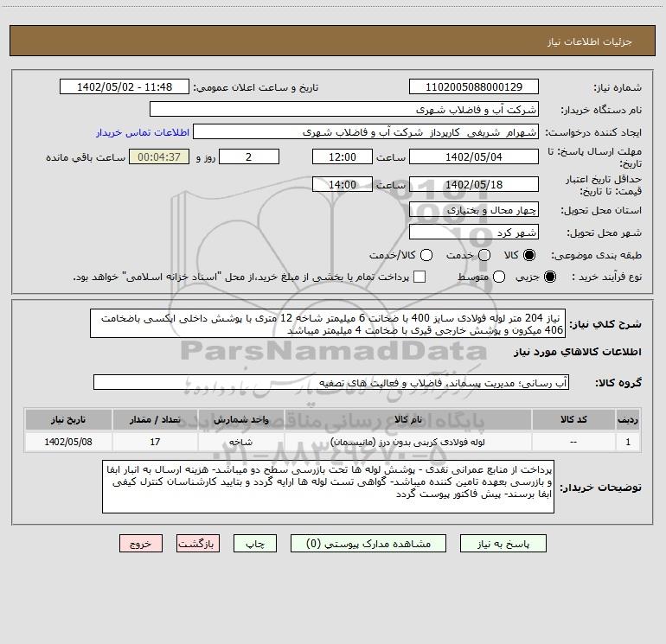666x644 pixels.
Task: Click the buyer name field شرکت آب و فاضلاب شهری
Action: click(344, 109)
